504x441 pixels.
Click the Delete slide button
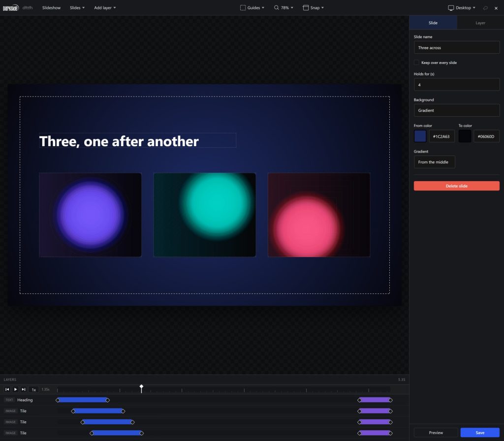tap(456, 186)
